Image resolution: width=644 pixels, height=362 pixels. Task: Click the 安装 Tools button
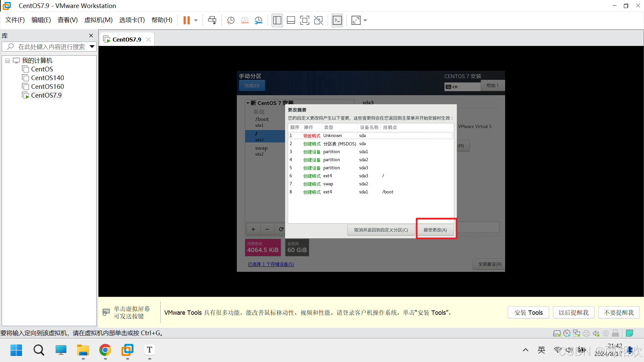pos(528,312)
